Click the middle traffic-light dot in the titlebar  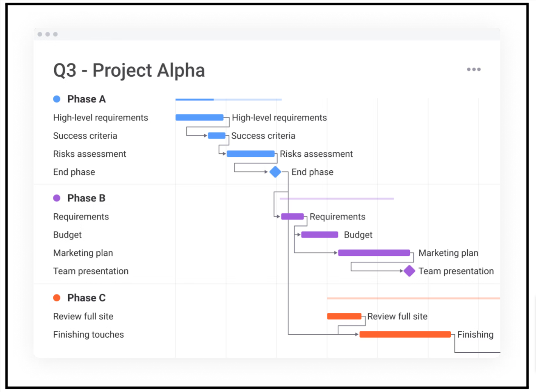coord(48,34)
